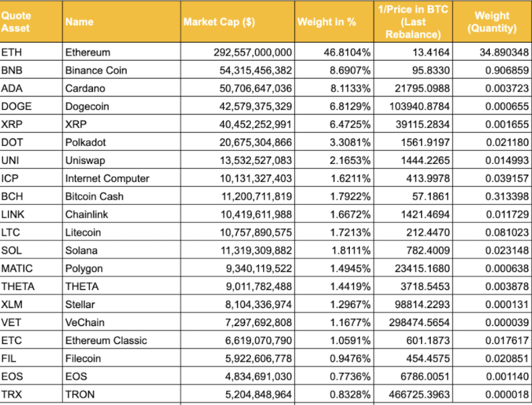Select Bitcoin Cash weight quantity 0.313398

[506, 197]
